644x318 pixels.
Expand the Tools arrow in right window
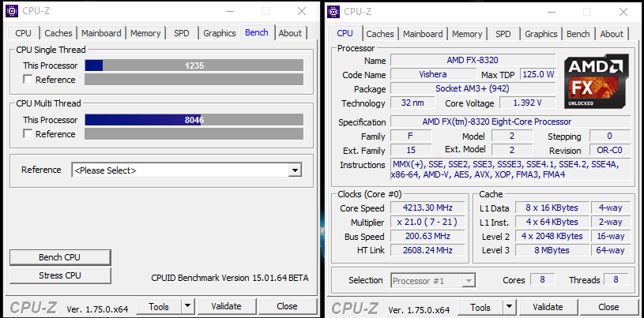[x=510, y=307]
